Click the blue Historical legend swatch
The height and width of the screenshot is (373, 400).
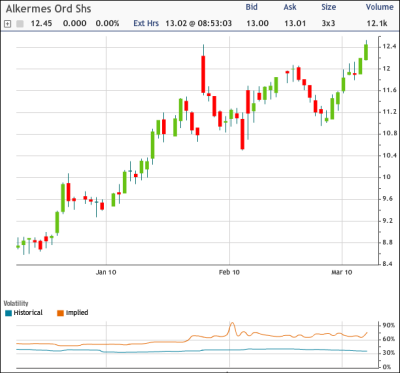(9, 313)
